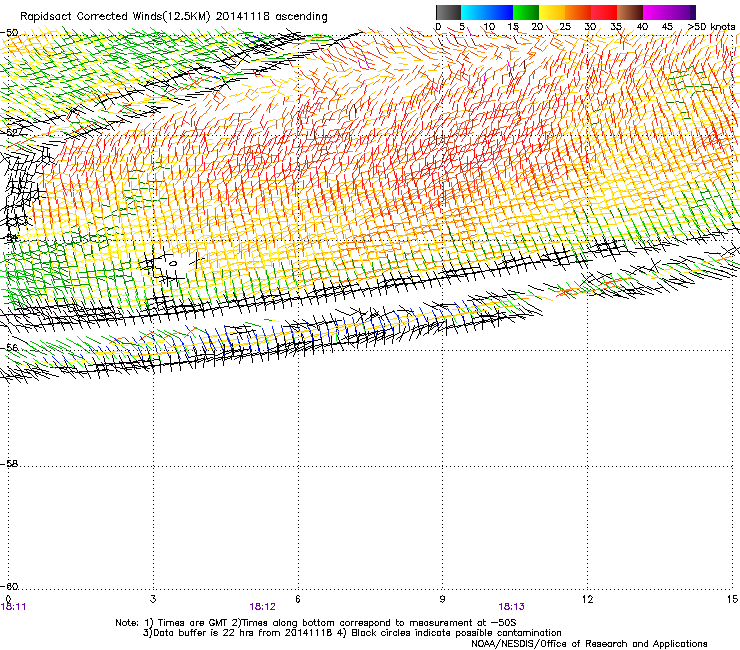The height and width of the screenshot is (650, 740).
Task: Click longitude axis label '15'
Action: click(x=732, y=599)
